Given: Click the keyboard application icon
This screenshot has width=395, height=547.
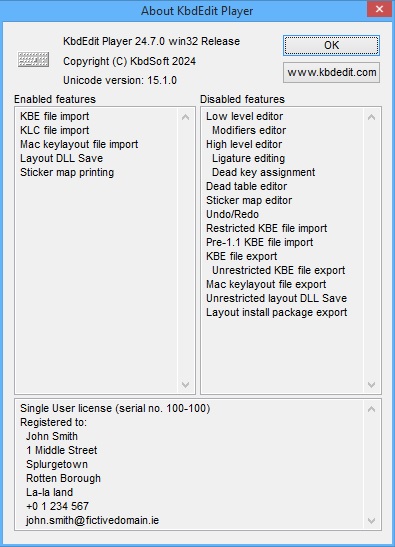Looking at the screenshot, I should click(x=33, y=59).
